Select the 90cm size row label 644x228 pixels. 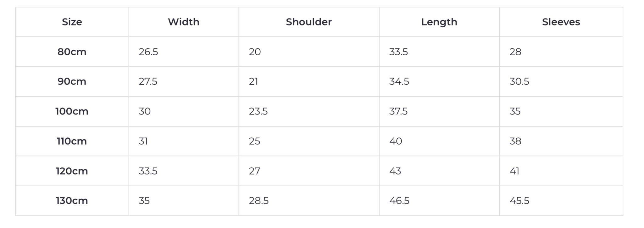[72, 81]
